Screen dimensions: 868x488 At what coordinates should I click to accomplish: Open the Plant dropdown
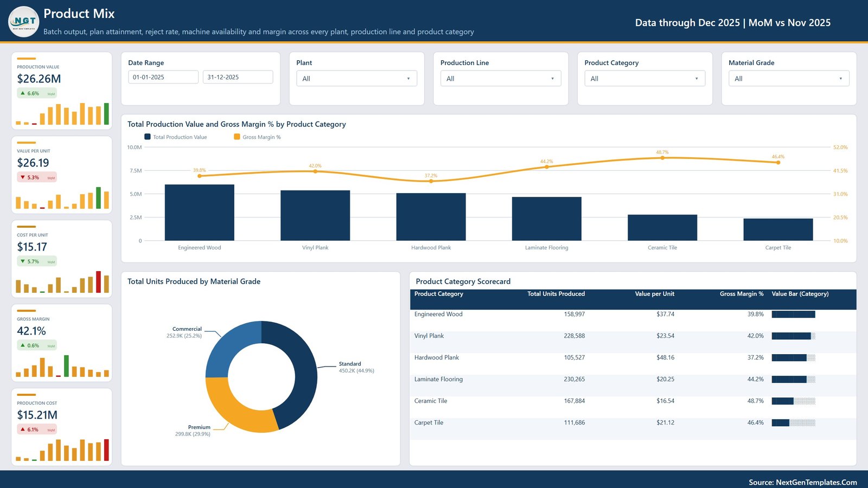click(356, 79)
